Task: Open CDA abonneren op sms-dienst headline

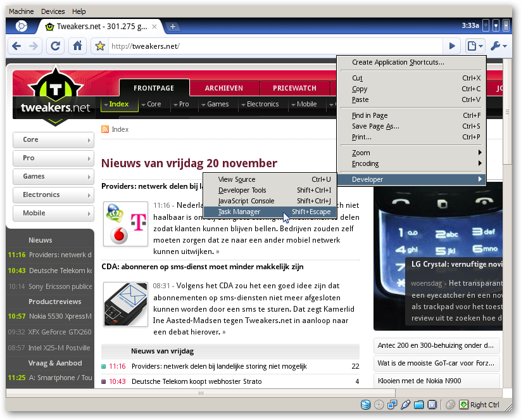Action: [x=203, y=267]
